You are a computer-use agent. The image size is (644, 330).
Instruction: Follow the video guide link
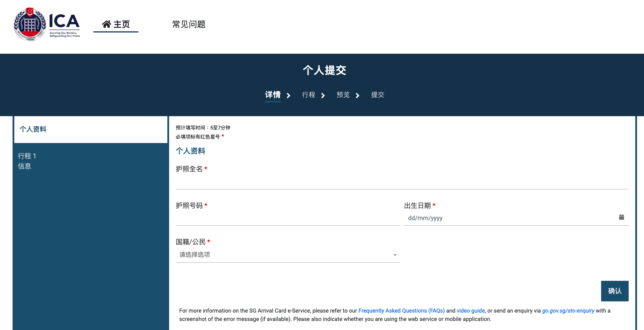pyautogui.click(x=470, y=310)
